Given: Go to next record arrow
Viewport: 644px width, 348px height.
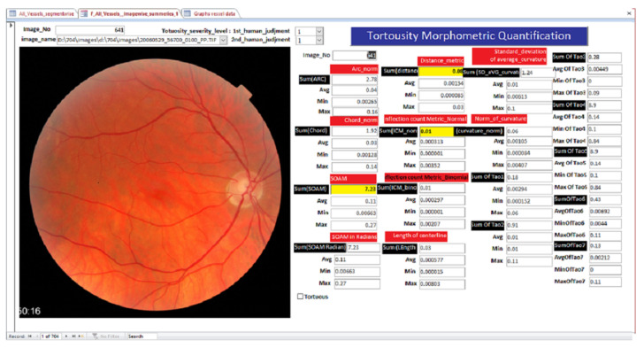Looking at the screenshot, I should 66,336.
